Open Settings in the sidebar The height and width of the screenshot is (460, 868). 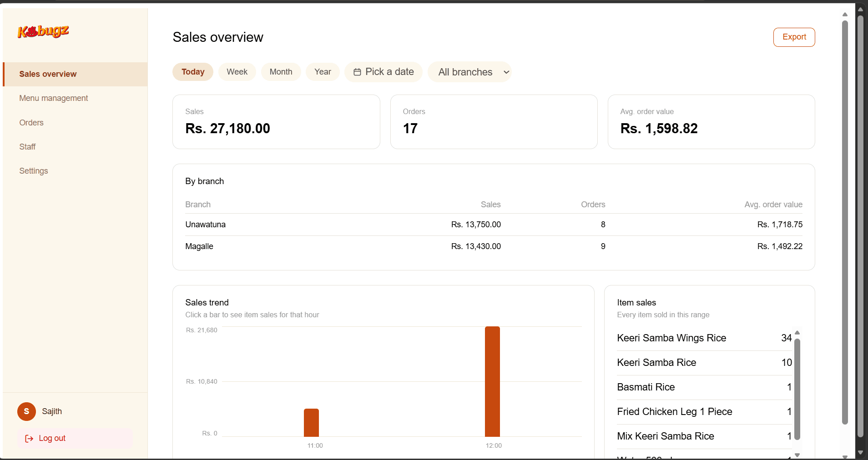pyautogui.click(x=75, y=171)
